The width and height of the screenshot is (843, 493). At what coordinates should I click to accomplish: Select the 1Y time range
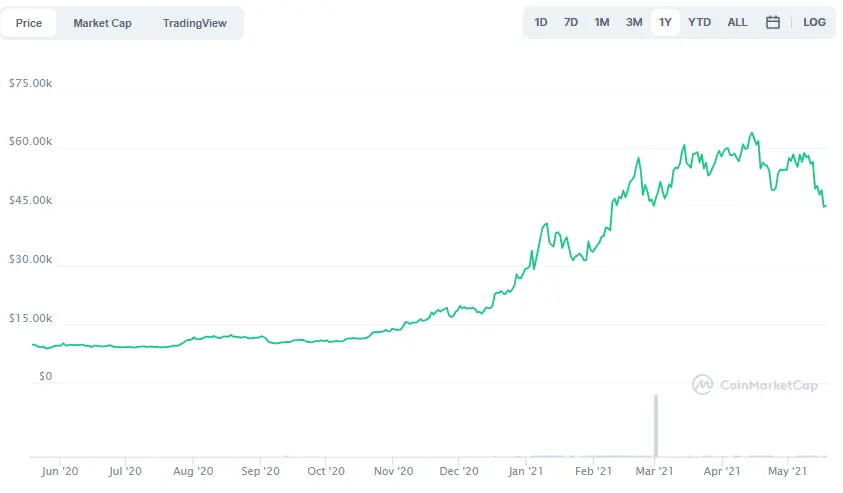(x=665, y=23)
